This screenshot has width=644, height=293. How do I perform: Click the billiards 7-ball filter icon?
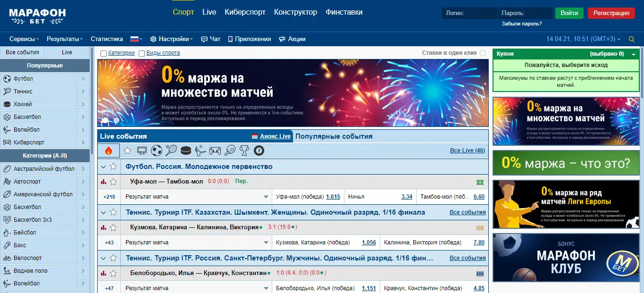259,151
